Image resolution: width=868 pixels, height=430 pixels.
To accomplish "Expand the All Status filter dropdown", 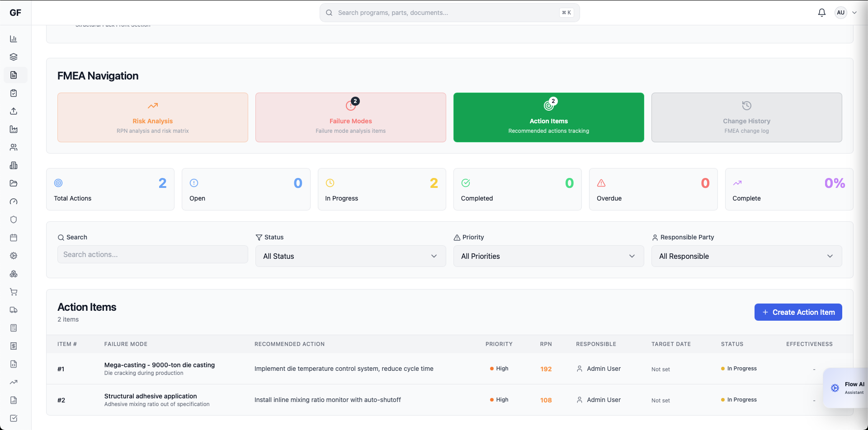I will pos(350,256).
